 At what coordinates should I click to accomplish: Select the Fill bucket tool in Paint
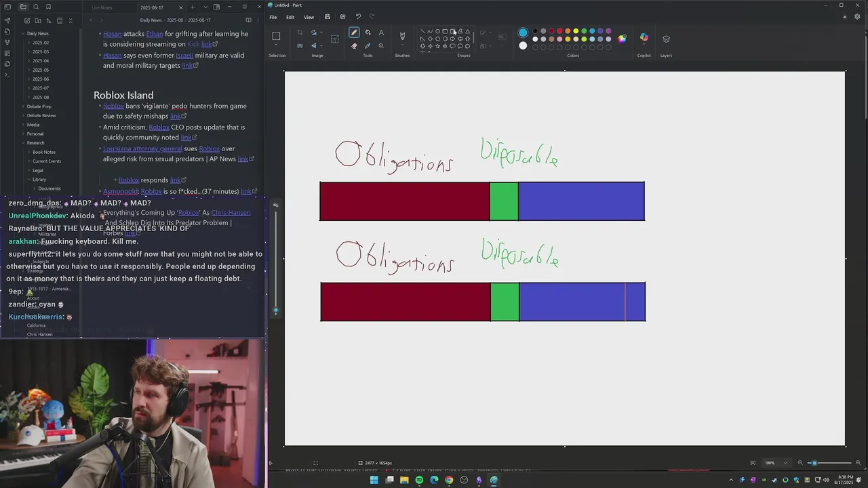pyautogui.click(x=368, y=33)
